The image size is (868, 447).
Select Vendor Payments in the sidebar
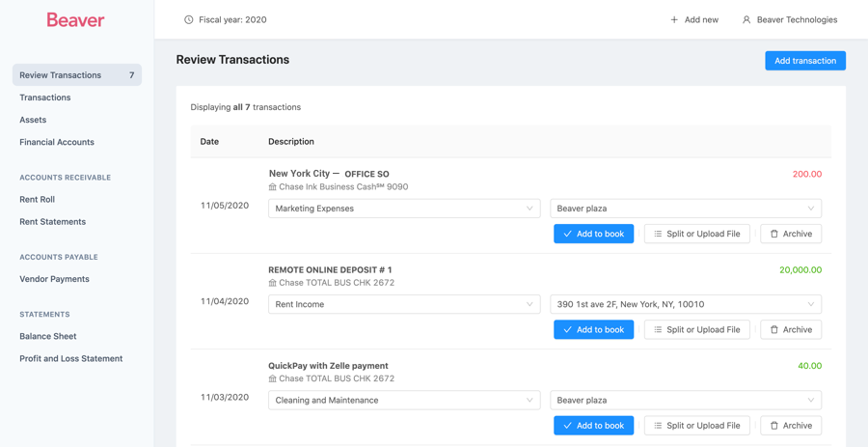coord(55,279)
